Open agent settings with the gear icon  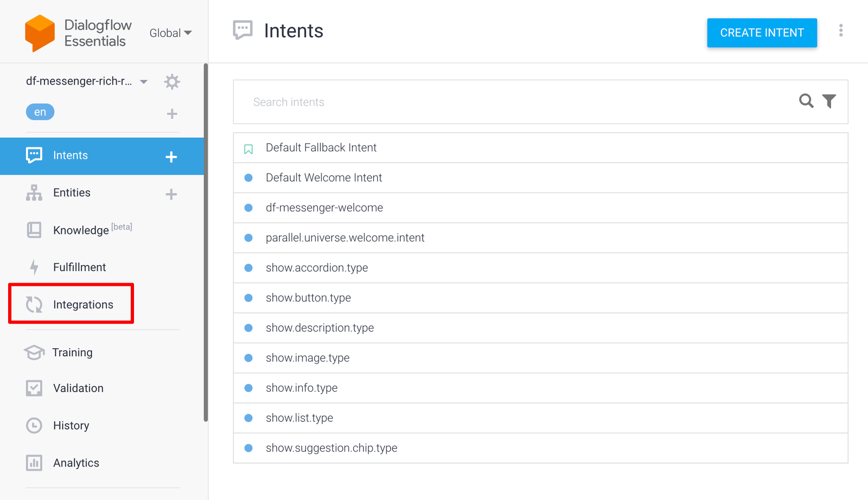point(172,81)
